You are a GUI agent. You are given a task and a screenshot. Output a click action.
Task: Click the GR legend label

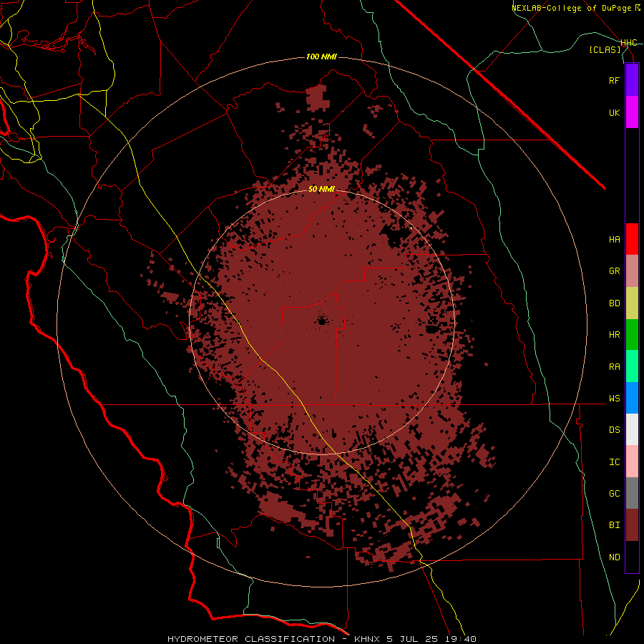coord(614,271)
